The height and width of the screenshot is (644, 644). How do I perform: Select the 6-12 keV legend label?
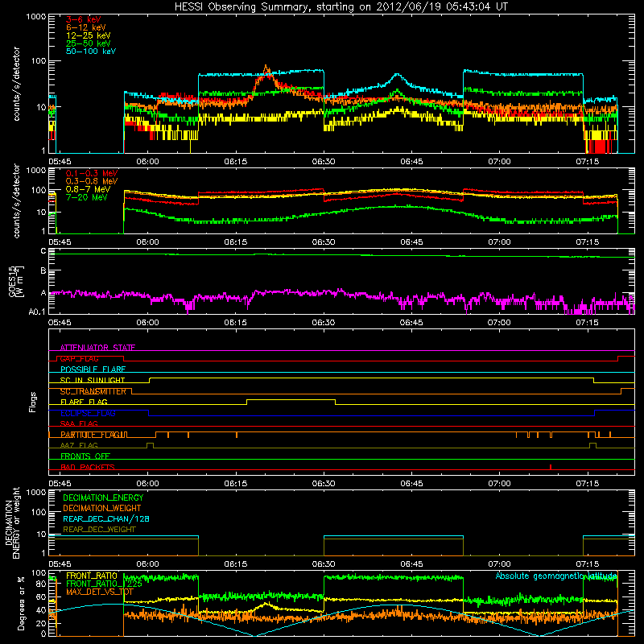tap(86, 27)
